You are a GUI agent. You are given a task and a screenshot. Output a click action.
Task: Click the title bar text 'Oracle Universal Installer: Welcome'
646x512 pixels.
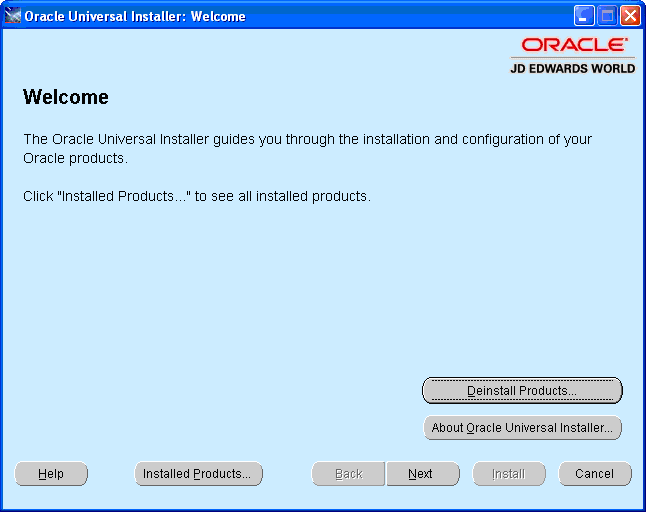pos(135,16)
